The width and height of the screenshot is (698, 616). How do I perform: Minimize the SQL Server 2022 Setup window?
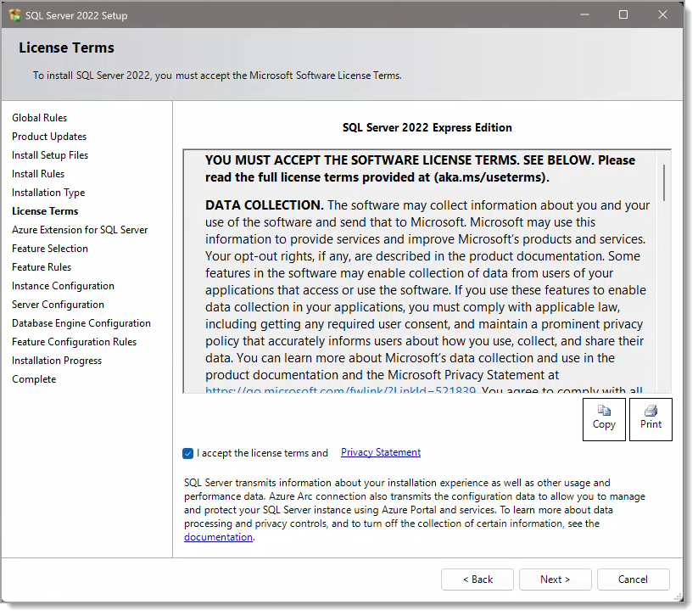click(584, 14)
